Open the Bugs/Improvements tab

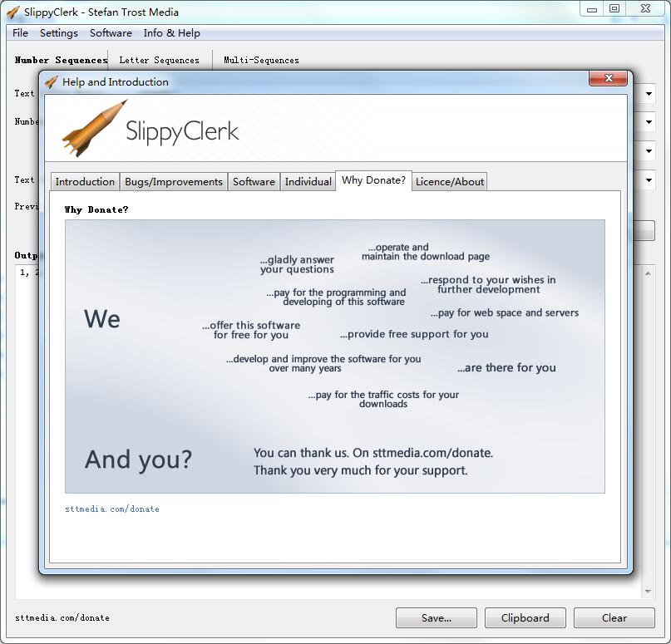coord(174,182)
